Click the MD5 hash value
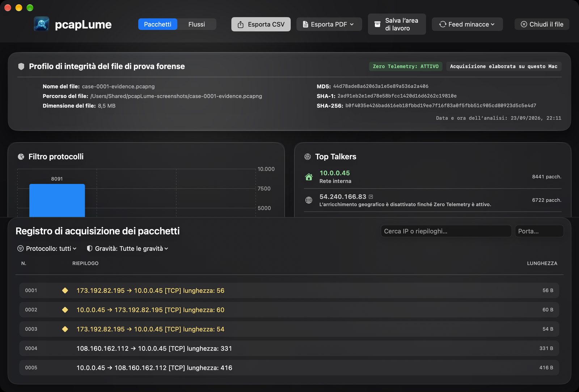579x392 pixels. click(381, 86)
